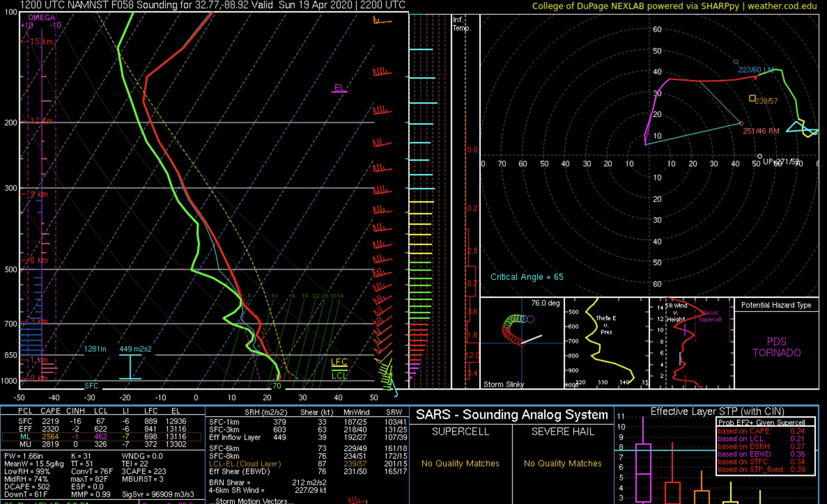The width and height of the screenshot is (827, 504).
Task: Click the magenta STP box-and-whisker bar
Action: (643, 473)
